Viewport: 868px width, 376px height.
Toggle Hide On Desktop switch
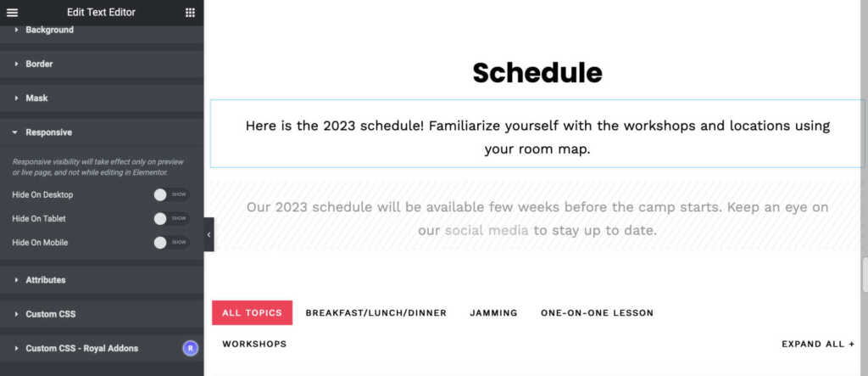click(171, 194)
